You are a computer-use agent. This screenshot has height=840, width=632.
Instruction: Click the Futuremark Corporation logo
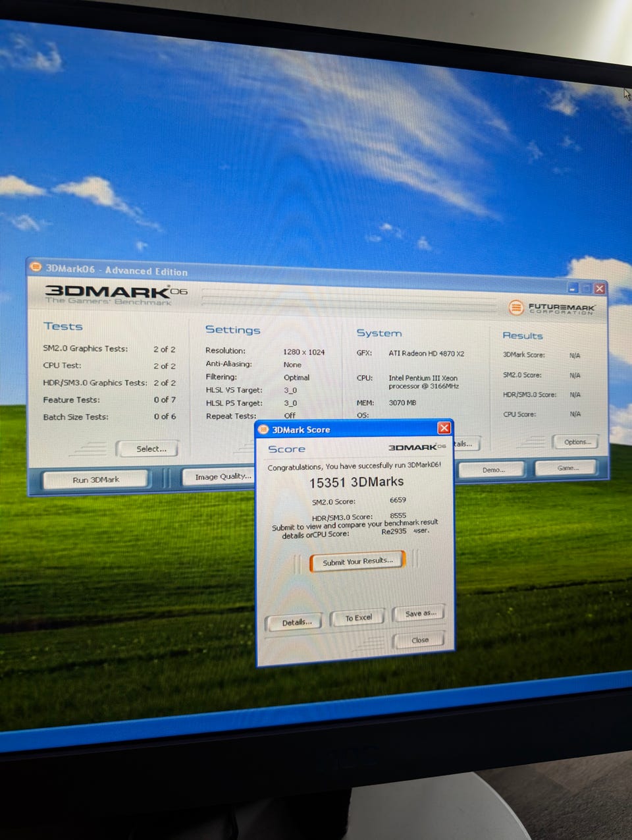point(552,308)
